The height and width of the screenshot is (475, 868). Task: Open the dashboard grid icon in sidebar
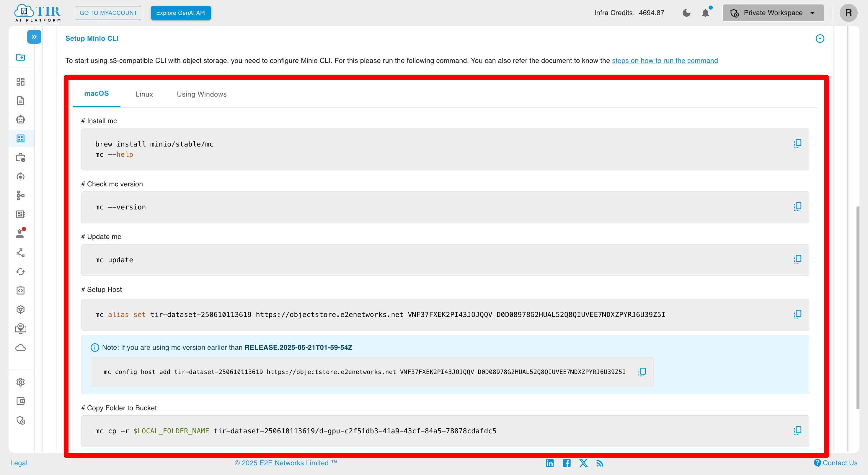pyautogui.click(x=21, y=82)
